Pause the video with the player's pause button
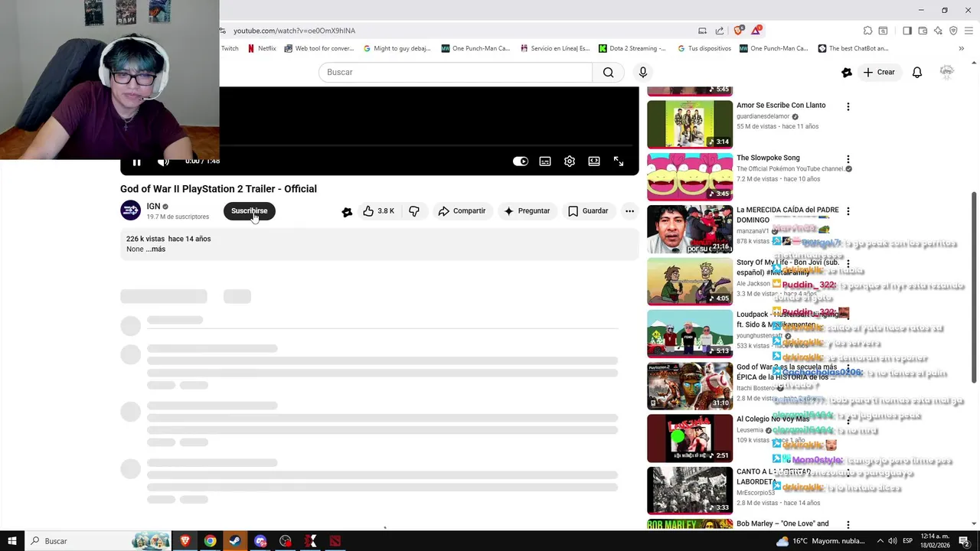Image resolution: width=980 pixels, height=551 pixels. 136,161
